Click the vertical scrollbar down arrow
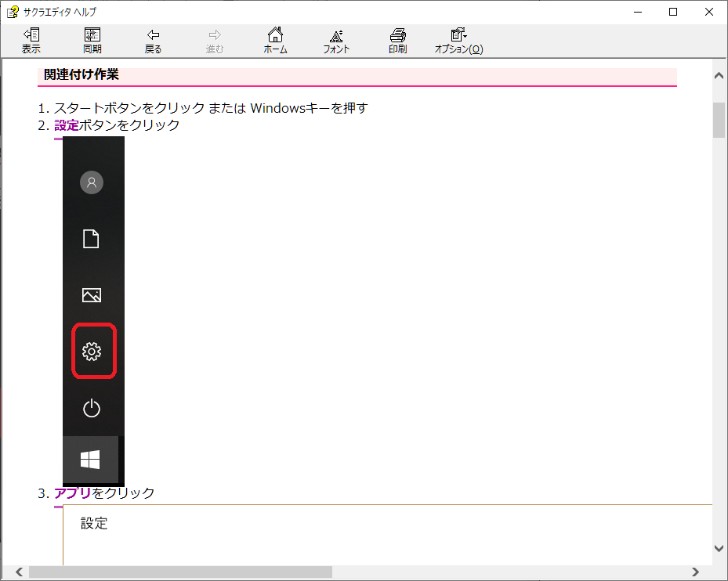This screenshot has width=728, height=581. (x=719, y=549)
